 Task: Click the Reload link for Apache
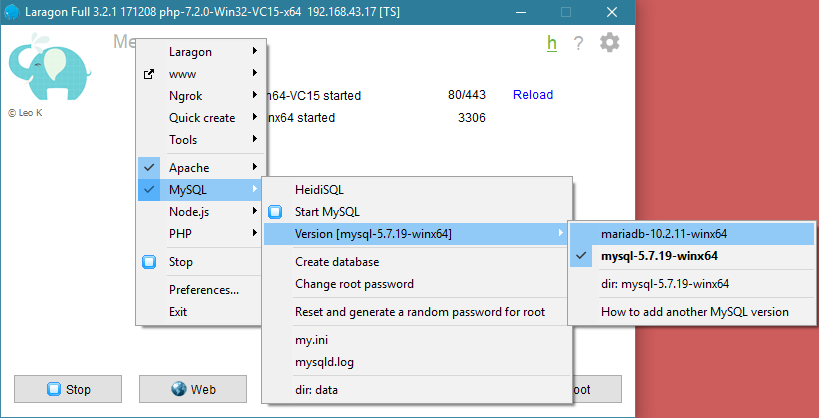click(x=533, y=95)
